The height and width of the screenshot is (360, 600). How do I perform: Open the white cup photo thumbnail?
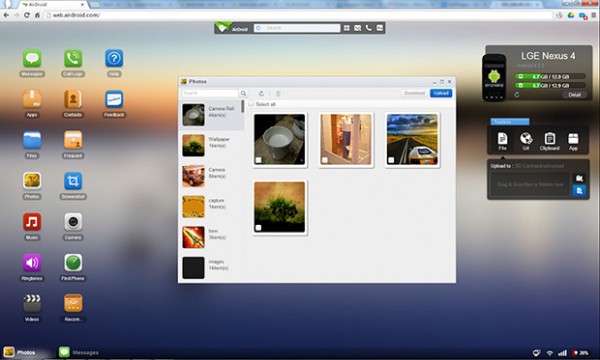(280, 140)
